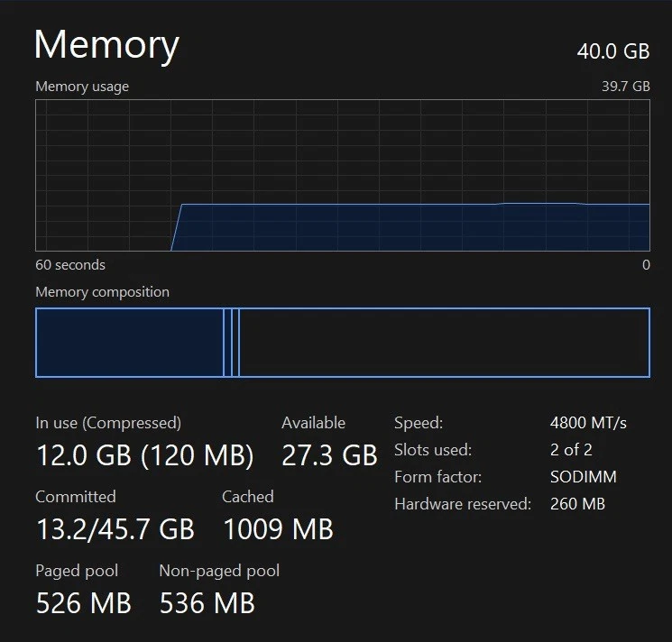Click the Memory composition label
The image size is (672, 642).
click(102, 292)
